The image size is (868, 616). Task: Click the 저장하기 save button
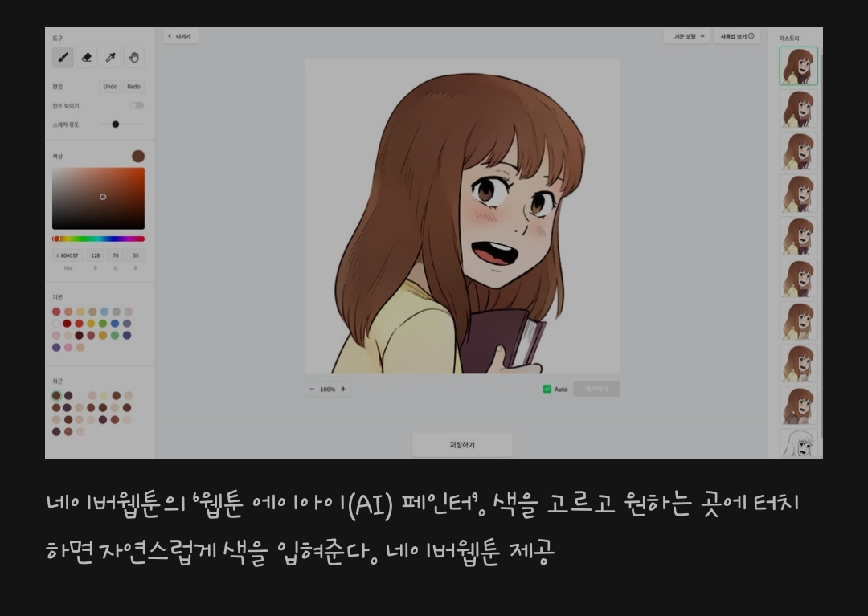tap(462, 445)
